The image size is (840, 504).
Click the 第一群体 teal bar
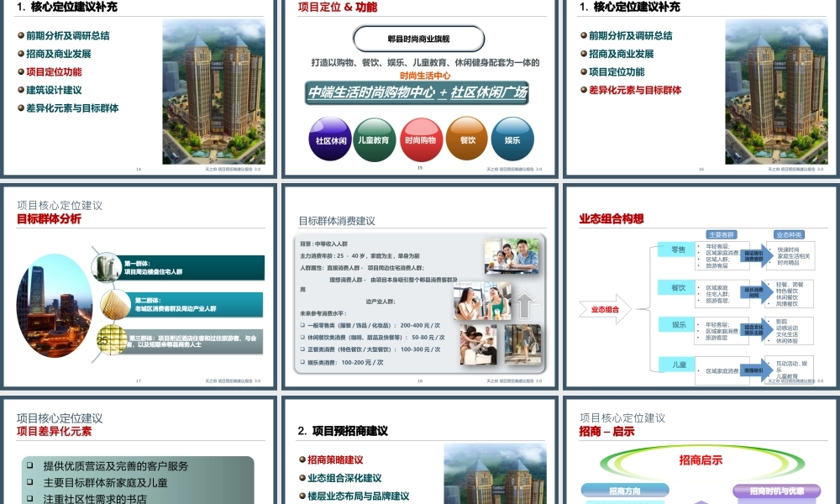coord(192,267)
